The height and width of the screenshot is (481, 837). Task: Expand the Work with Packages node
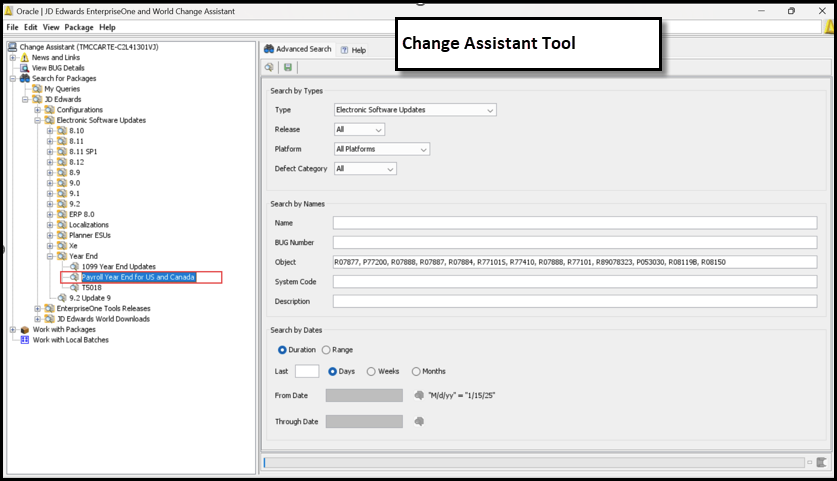(x=13, y=329)
